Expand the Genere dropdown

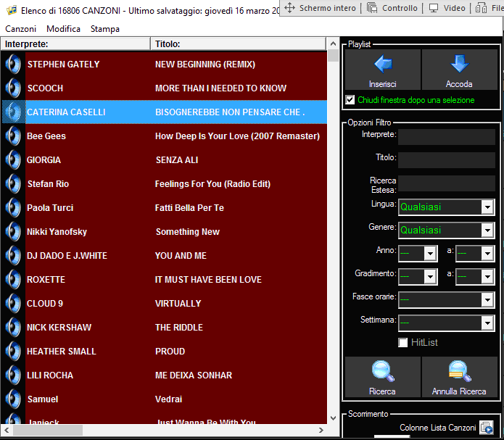point(487,231)
